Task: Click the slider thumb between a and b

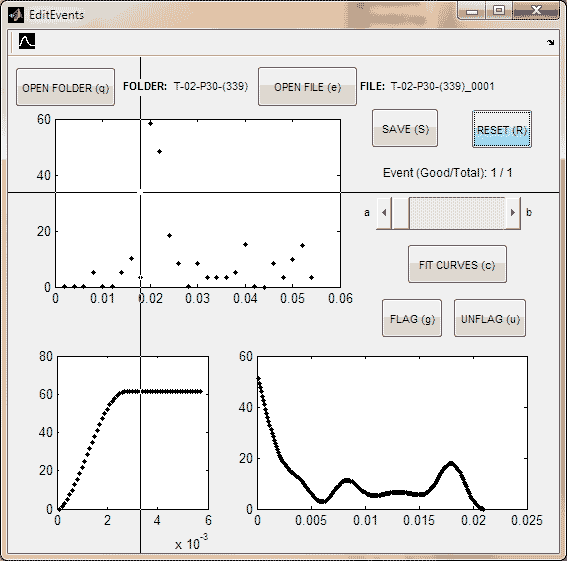Action: (401, 213)
